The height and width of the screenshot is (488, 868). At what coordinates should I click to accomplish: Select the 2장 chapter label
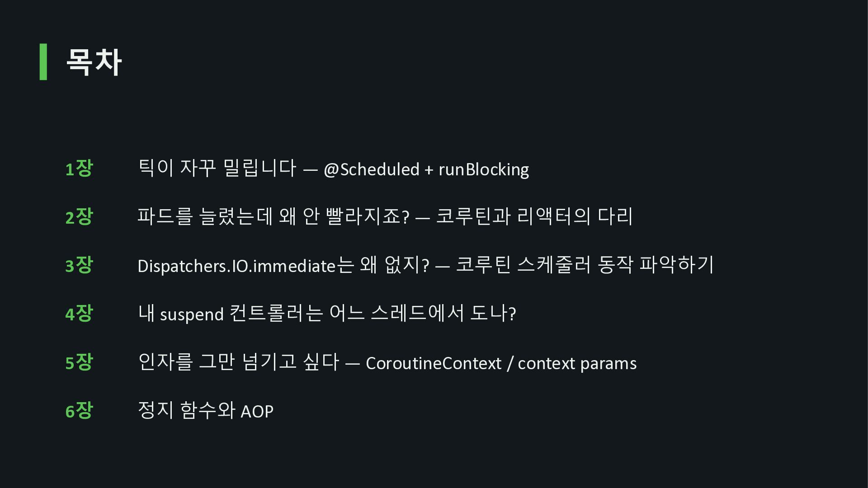tap(79, 217)
